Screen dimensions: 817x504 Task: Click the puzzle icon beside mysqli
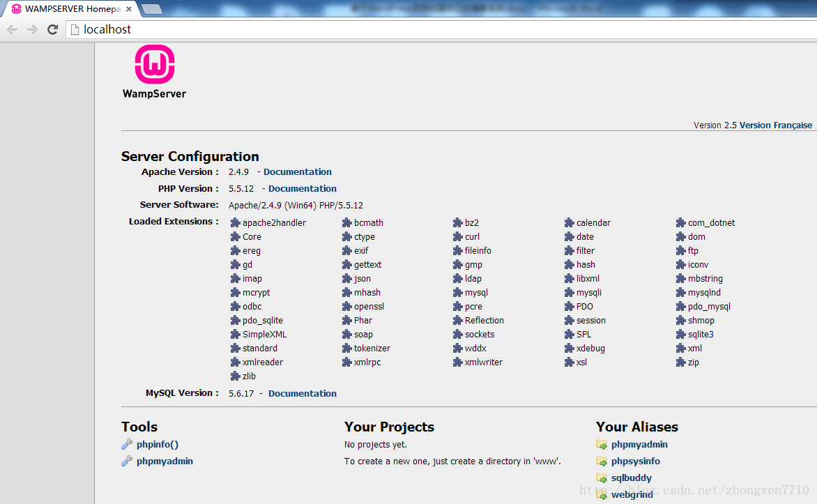tap(569, 292)
